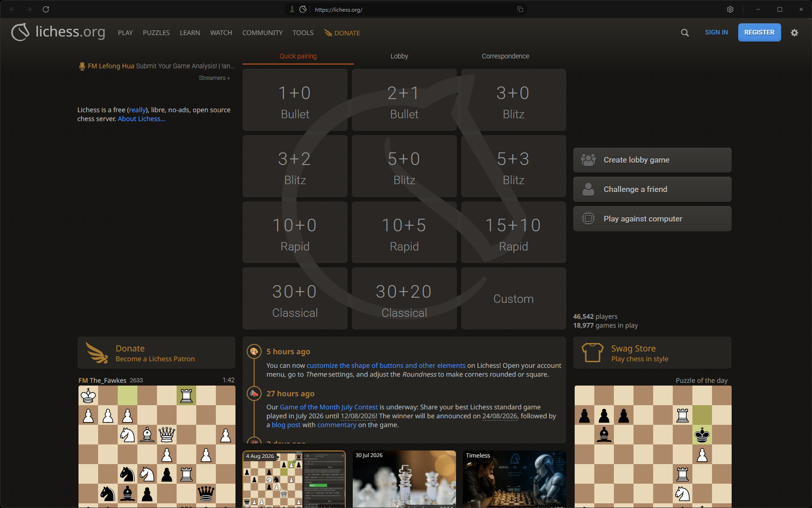Open the TOOLS menu
812x508 pixels.
click(303, 33)
